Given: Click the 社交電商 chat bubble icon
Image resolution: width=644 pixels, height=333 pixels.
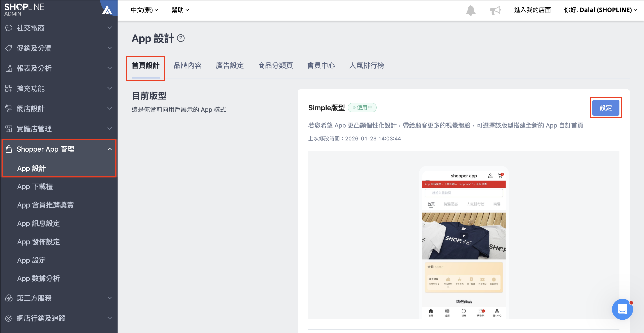Looking at the screenshot, I should [9, 28].
